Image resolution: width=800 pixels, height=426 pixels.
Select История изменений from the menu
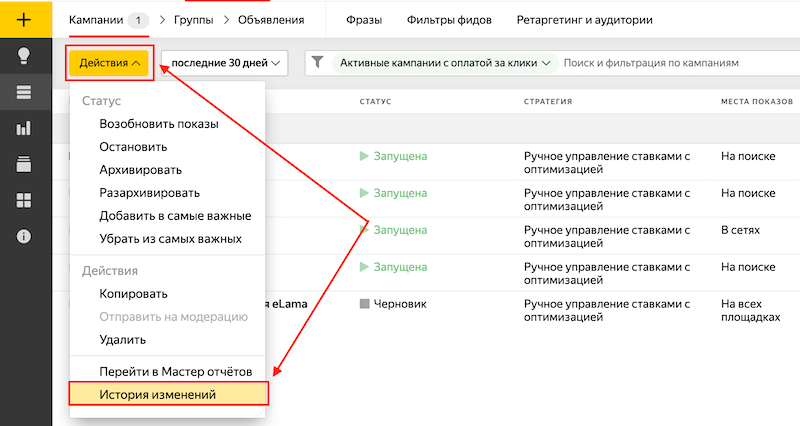157,394
